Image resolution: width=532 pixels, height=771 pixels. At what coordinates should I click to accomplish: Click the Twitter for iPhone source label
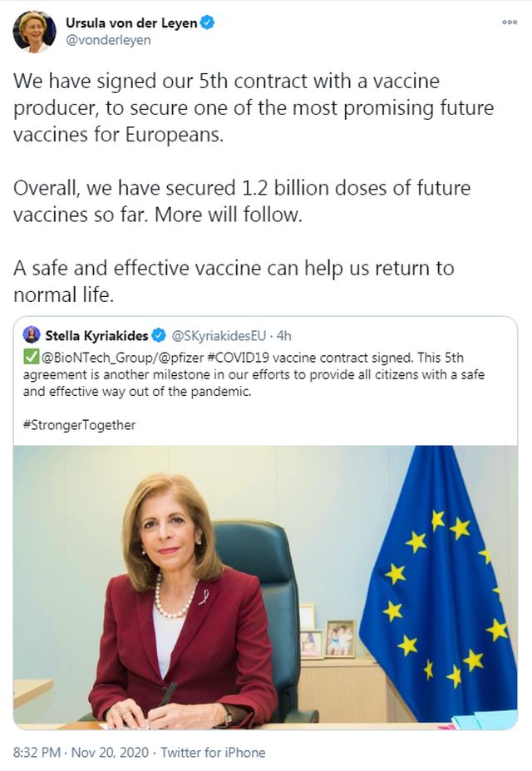213,753
